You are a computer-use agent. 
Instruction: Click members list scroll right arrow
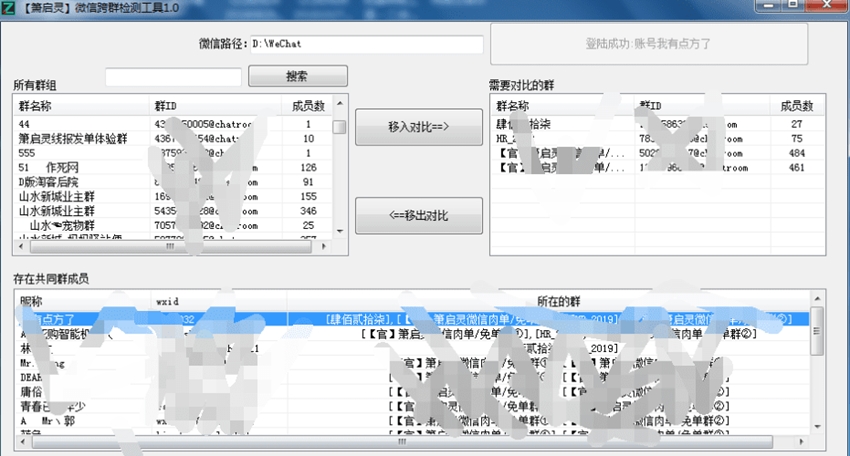pyautogui.click(x=801, y=442)
